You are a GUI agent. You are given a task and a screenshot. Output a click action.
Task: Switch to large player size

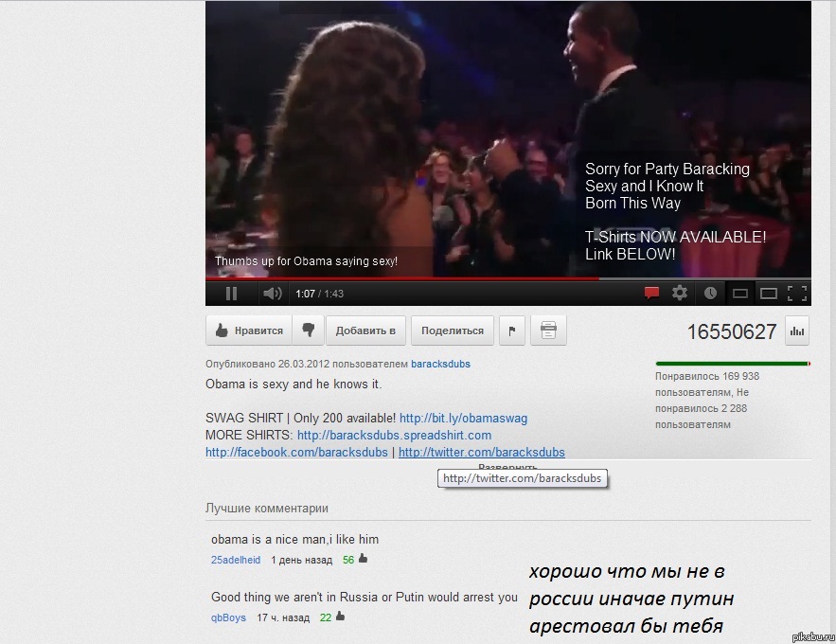tap(769, 294)
